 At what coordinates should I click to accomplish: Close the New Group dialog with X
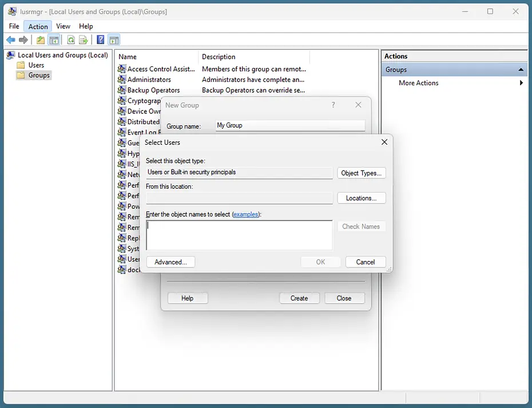[358, 105]
